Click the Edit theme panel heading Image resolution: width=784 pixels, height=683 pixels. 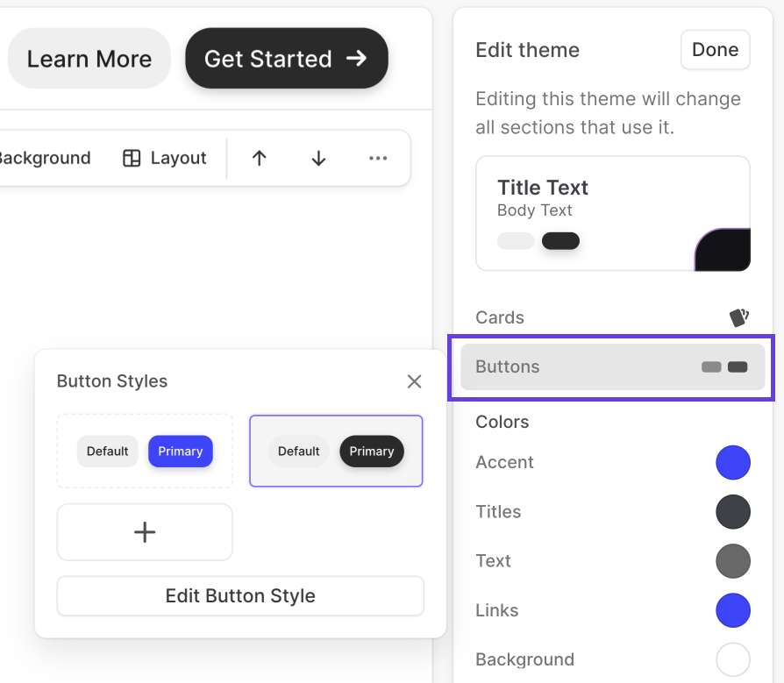pos(527,50)
